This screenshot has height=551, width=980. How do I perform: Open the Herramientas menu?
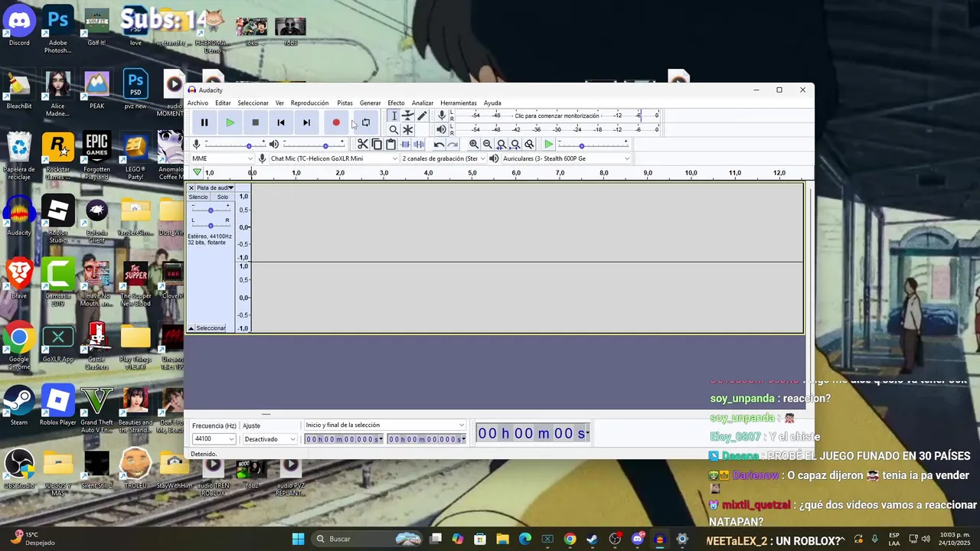(459, 103)
